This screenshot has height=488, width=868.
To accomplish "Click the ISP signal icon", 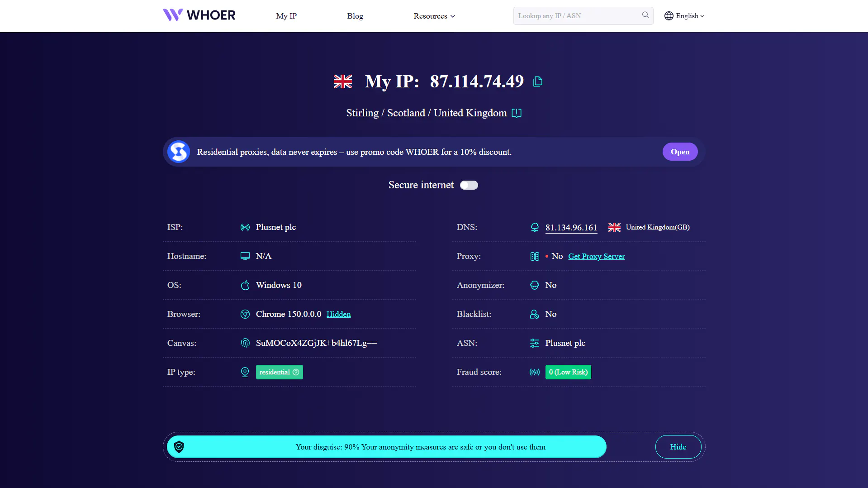I will [x=245, y=227].
